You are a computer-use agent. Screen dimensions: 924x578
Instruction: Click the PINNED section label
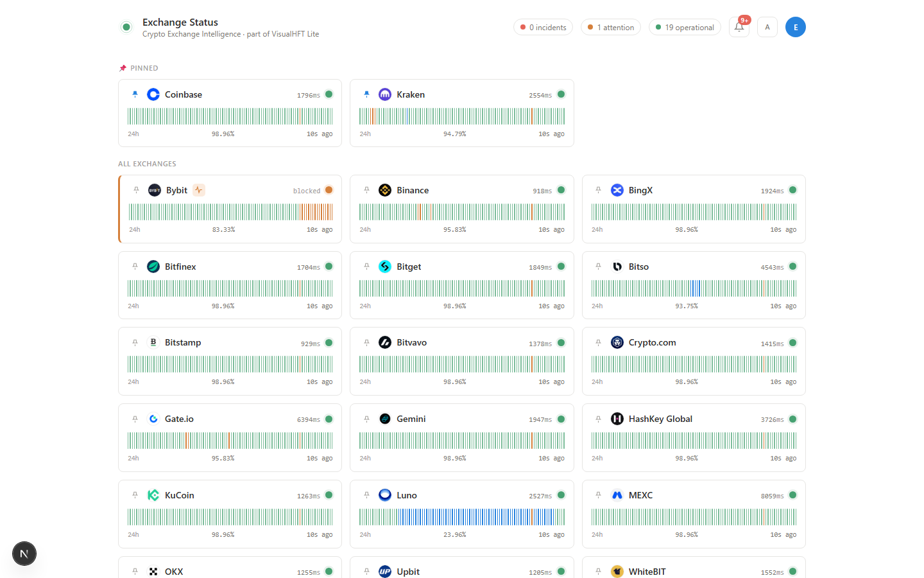click(144, 68)
